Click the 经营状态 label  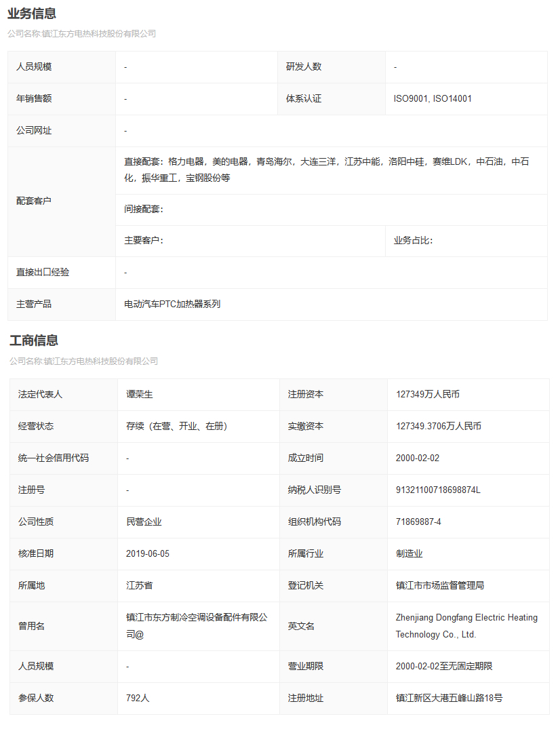click(x=36, y=427)
